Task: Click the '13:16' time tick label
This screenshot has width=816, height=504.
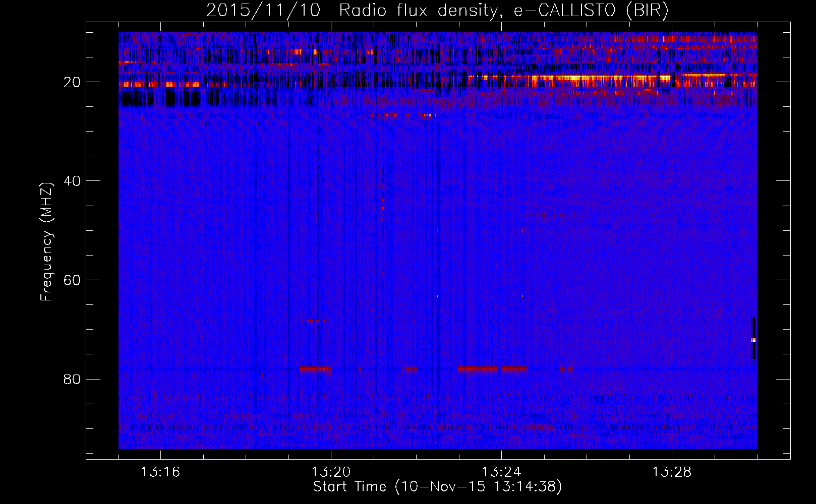Action: tap(160, 472)
